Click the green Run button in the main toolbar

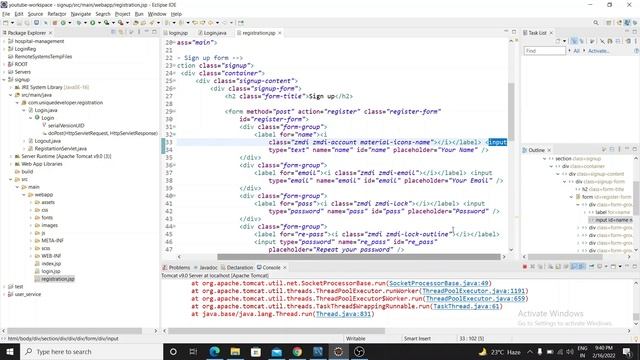(93, 23)
